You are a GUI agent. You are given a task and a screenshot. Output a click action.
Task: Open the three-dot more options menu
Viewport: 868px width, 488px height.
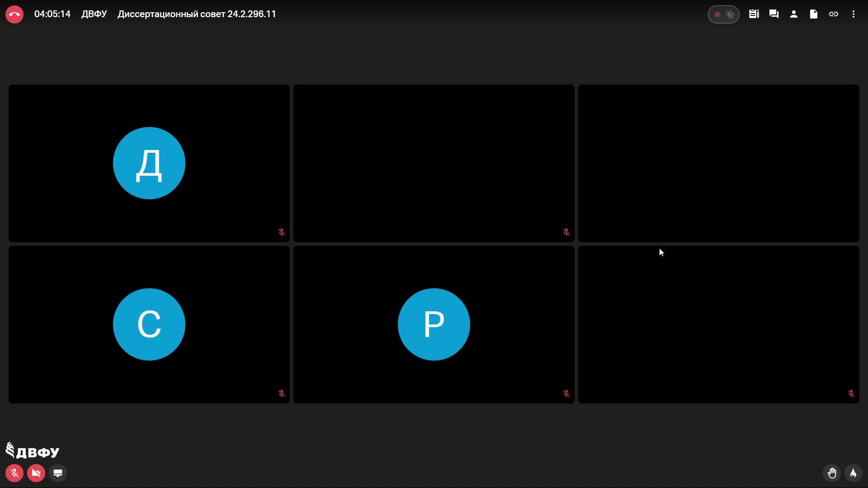pyautogui.click(x=853, y=14)
